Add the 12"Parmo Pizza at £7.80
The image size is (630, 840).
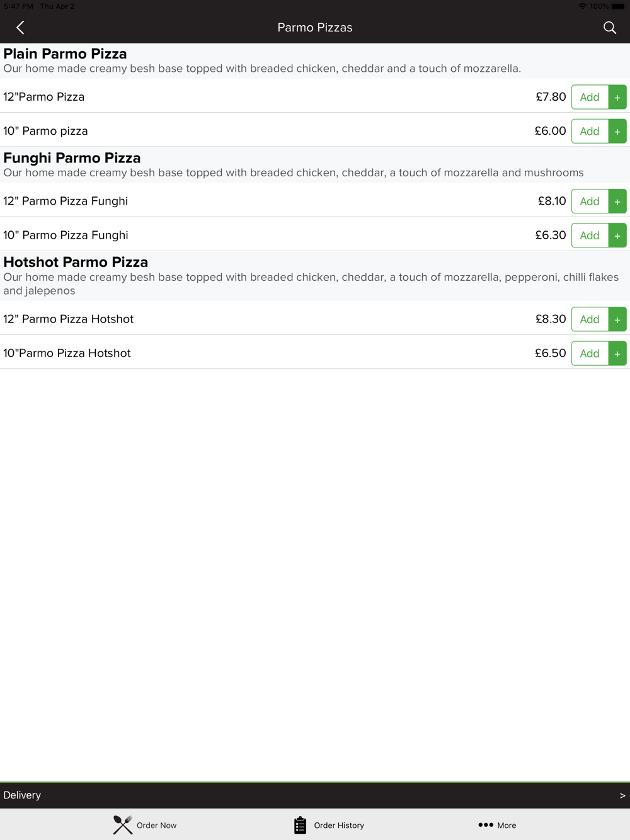click(x=590, y=97)
